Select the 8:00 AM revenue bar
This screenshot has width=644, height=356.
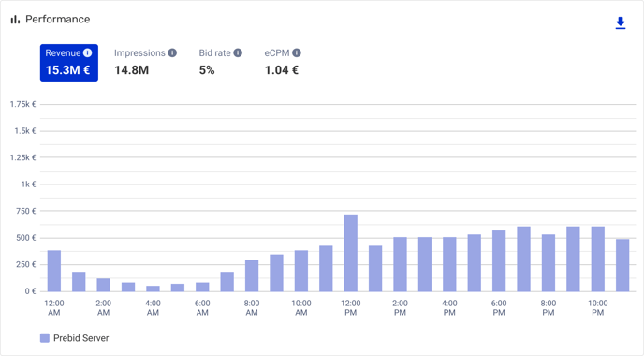252,275
